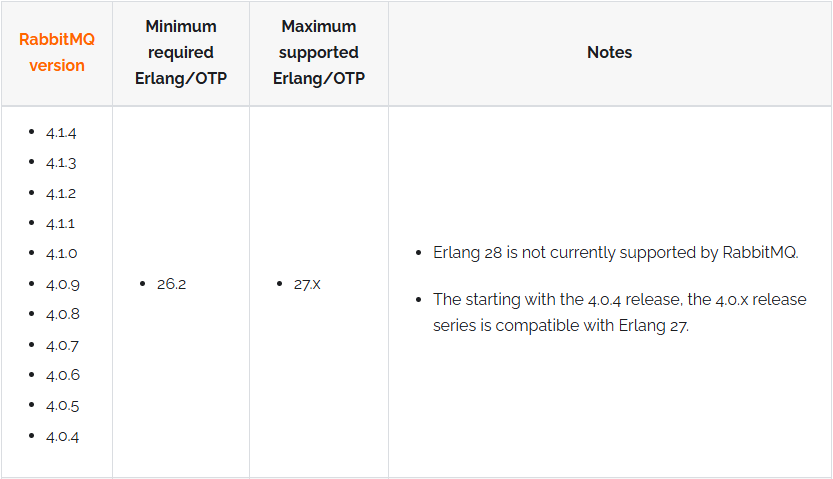Viewport: 833px width, 479px height.
Task: Click the 4.0.5 version entry
Action: 62,406
